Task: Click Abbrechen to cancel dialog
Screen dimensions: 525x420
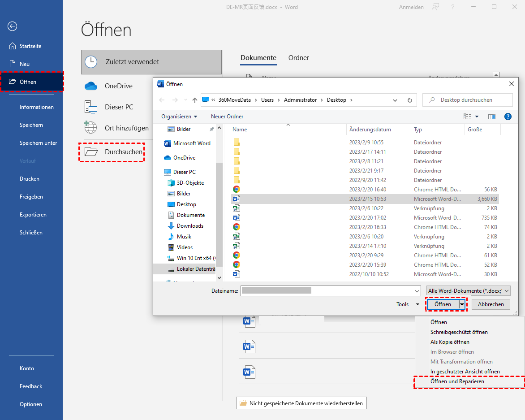Action: pos(491,304)
